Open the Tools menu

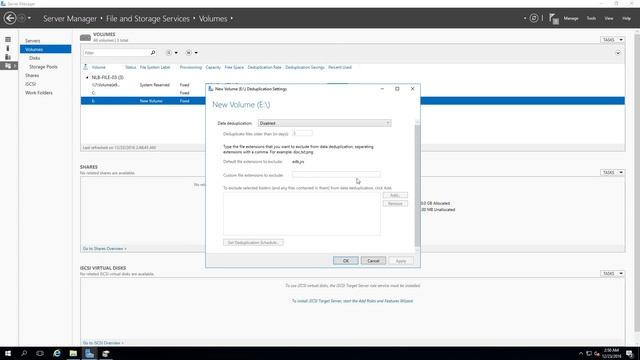[591, 18]
